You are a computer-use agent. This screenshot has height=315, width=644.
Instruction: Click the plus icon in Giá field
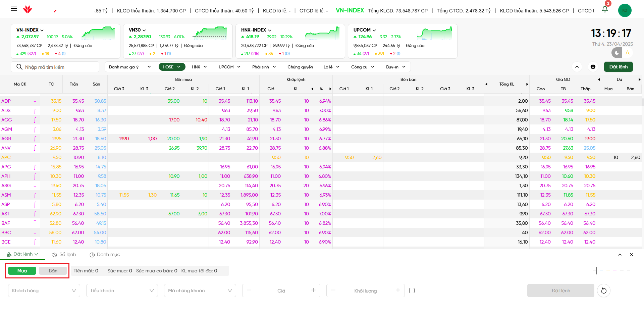tap(313, 290)
